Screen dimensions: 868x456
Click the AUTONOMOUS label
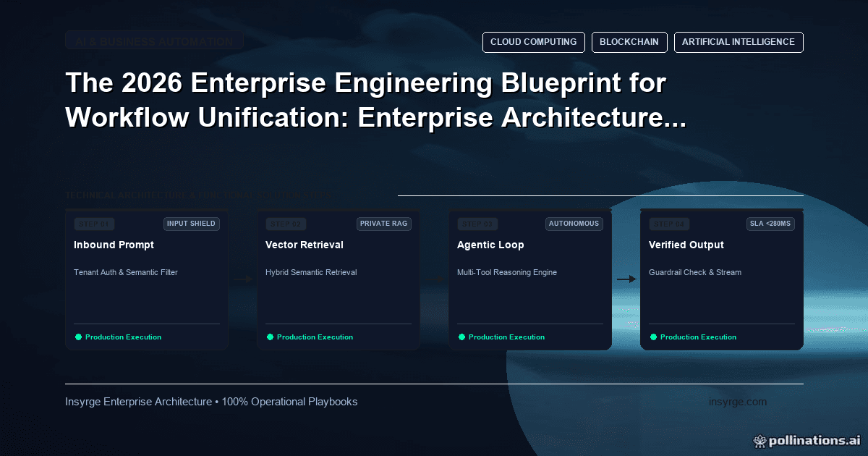(574, 224)
